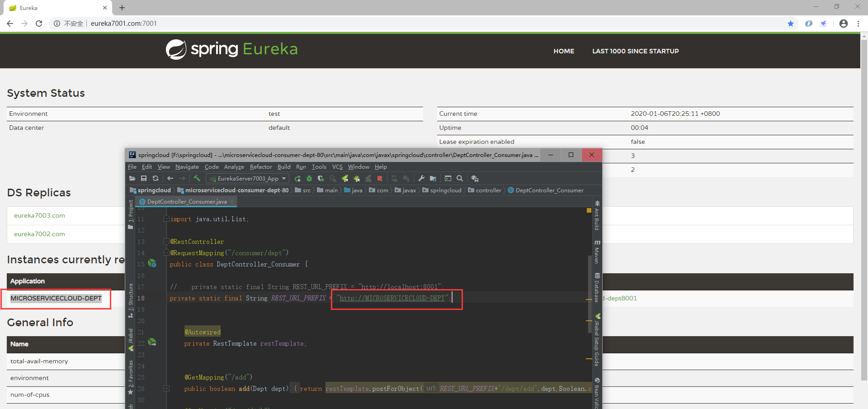Click the browser bookmark star icon
Image resolution: width=868 pixels, height=409 pixels.
(x=790, y=24)
